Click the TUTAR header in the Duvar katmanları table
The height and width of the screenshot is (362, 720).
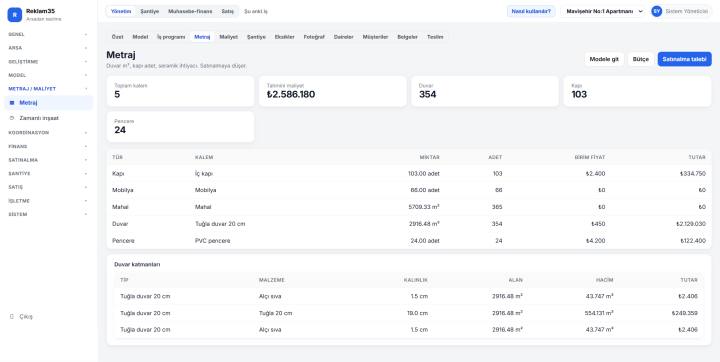[689, 280]
